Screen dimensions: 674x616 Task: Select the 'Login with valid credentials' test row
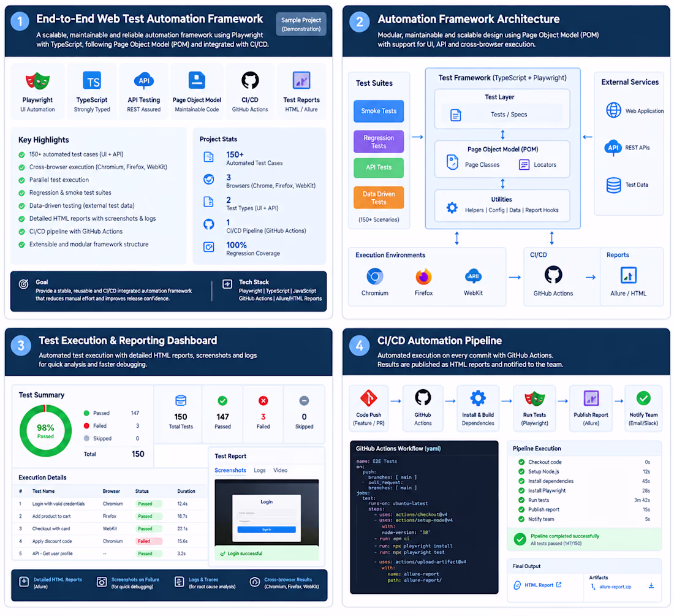109,504
